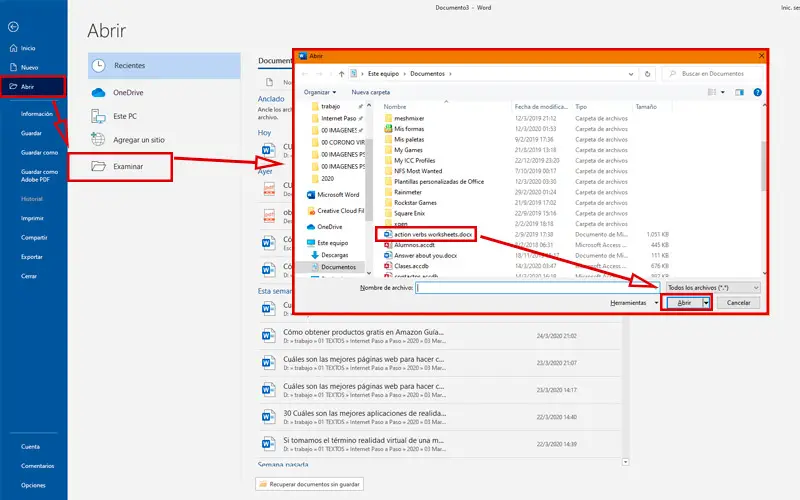The height and width of the screenshot is (500, 800).
Task: Toggle the preview pane icon
Action: click(739, 92)
